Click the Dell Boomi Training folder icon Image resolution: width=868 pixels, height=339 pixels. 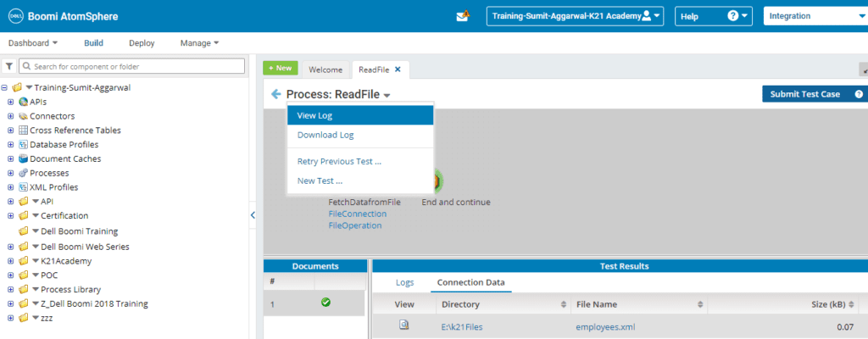pyautogui.click(x=23, y=231)
